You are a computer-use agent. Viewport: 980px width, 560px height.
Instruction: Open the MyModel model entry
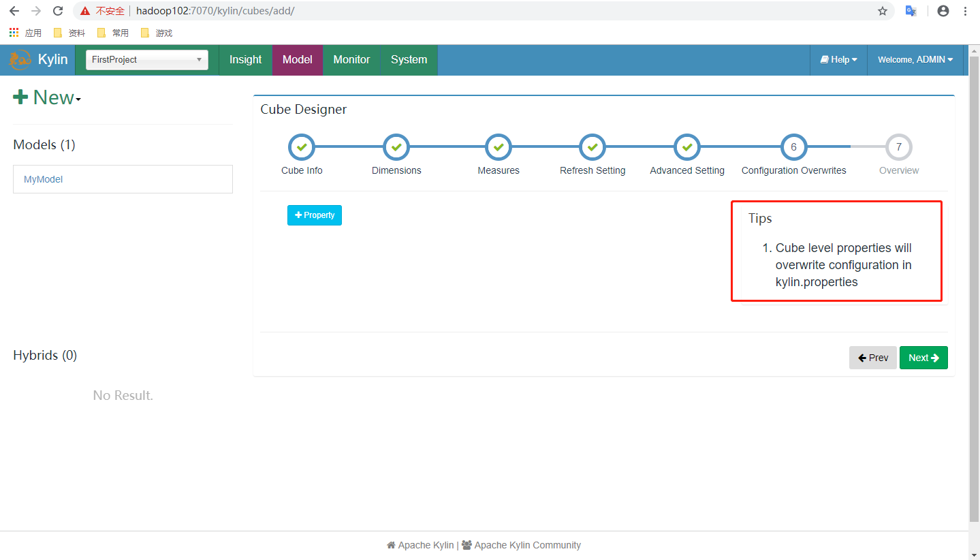pos(123,179)
